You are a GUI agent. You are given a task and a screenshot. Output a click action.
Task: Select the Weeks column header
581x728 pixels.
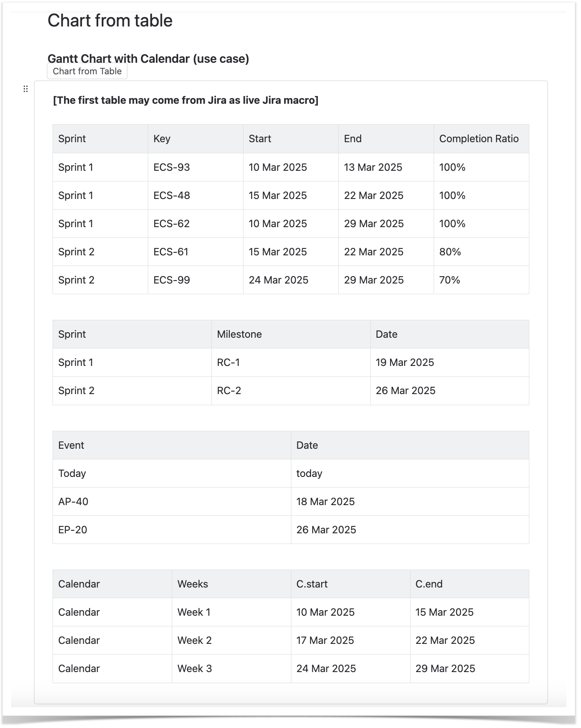click(193, 584)
